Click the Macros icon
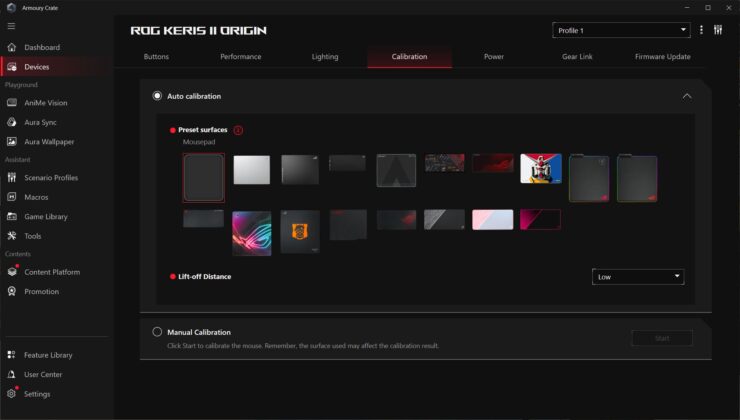The image size is (740, 420). (12, 197)
